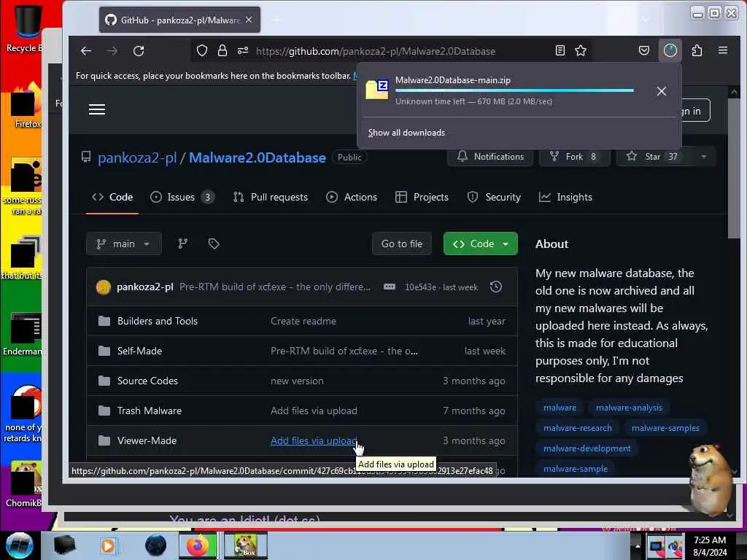
Task: Click the hamster Box taskbar icon
Action: (x=245, y=545)
